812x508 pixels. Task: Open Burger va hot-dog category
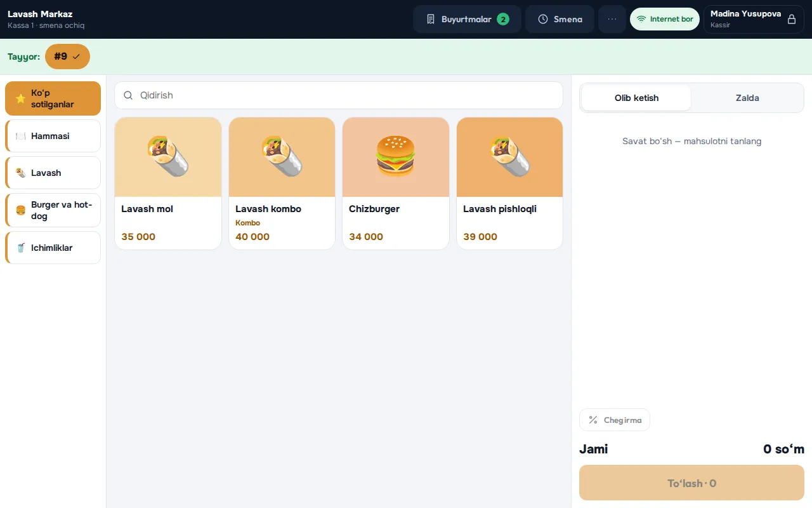pyautogui.click(x=53, y=210)
